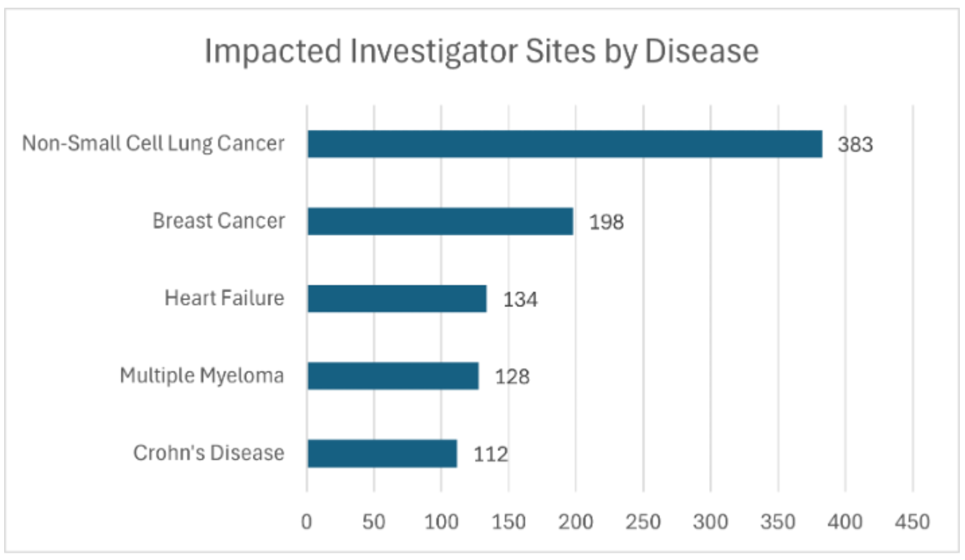Pick the Multiple Myeloma bar
The image size is (965, 560).
(x=393, y=376)
